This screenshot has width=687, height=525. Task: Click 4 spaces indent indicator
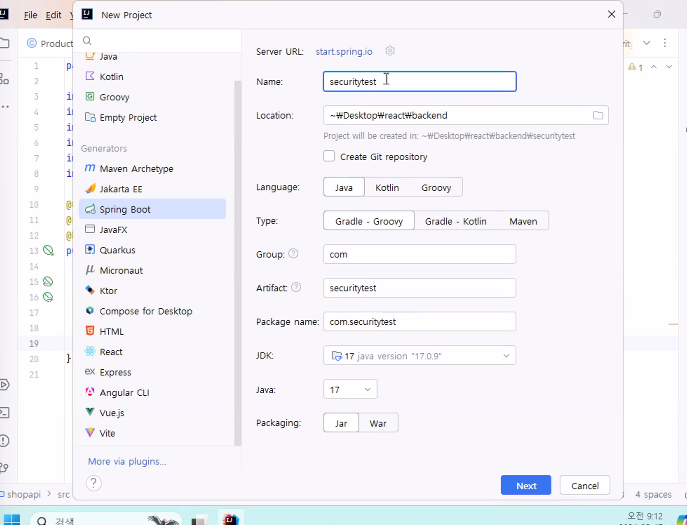pyautogui.click(x=653, y=494)
